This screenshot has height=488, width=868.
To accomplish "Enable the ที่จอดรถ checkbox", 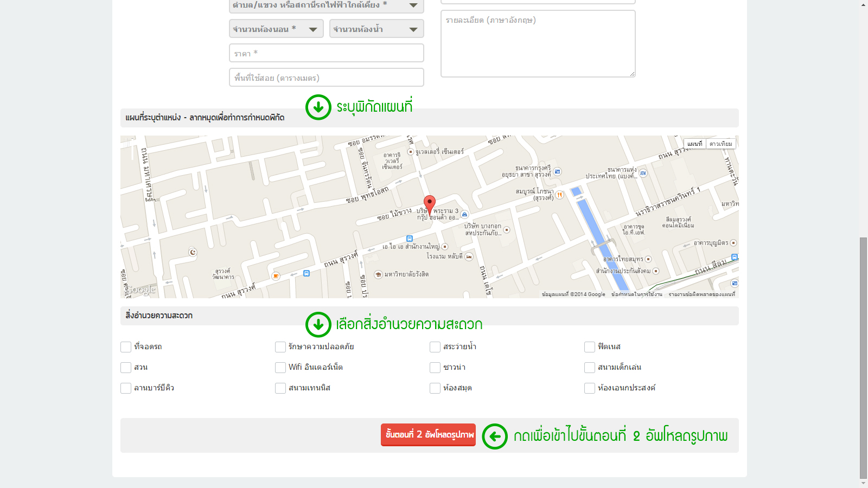I will click(x=126, y=347).
